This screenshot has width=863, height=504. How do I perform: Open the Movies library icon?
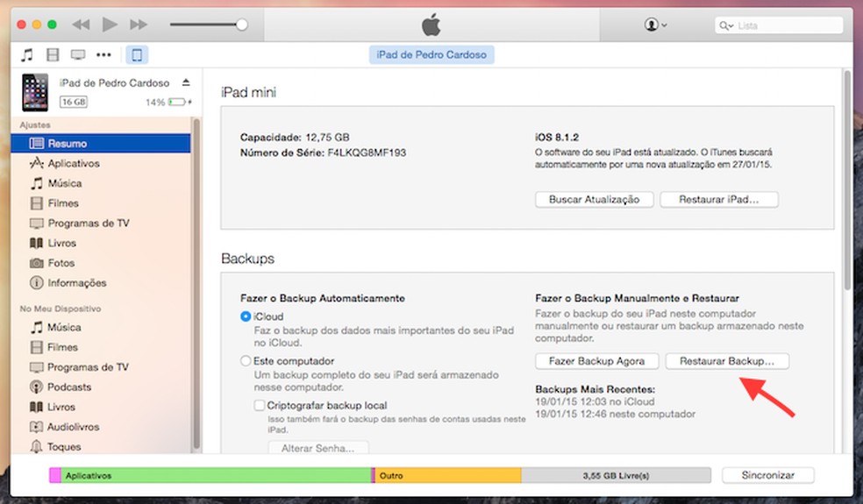pos(53,54)
